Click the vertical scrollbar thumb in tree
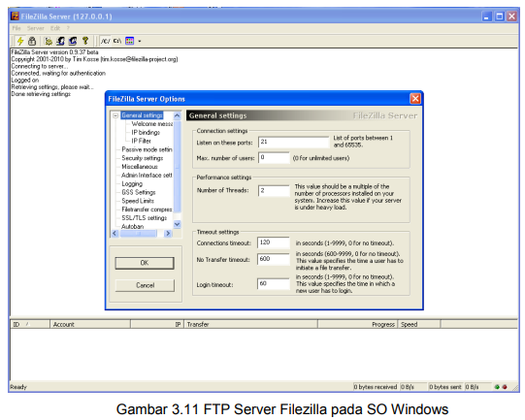525x420 pixels. click(178, 166)
